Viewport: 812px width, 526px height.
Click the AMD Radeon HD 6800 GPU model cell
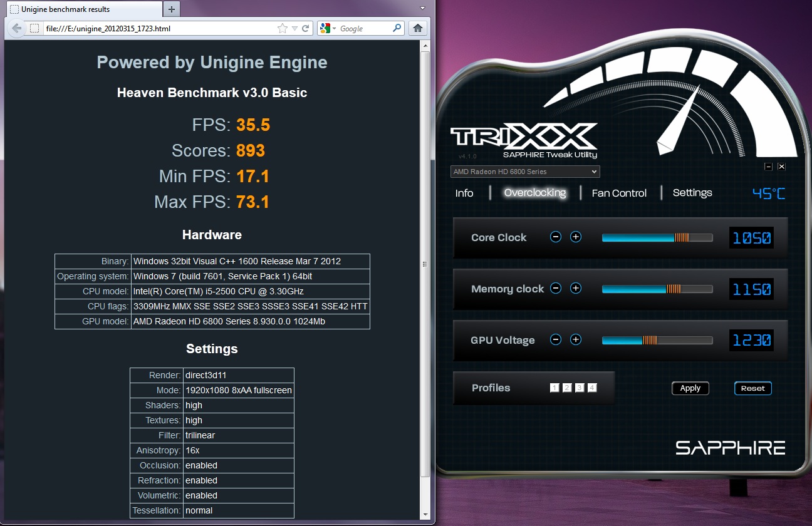(x=251, y=321)
